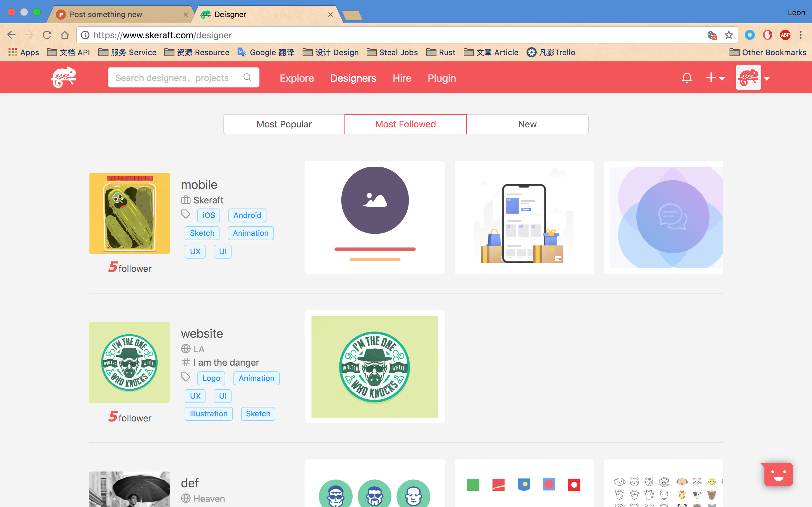Go to the browser home page
The width and height of the screenshot is (812, 507).
pos(65,35)
